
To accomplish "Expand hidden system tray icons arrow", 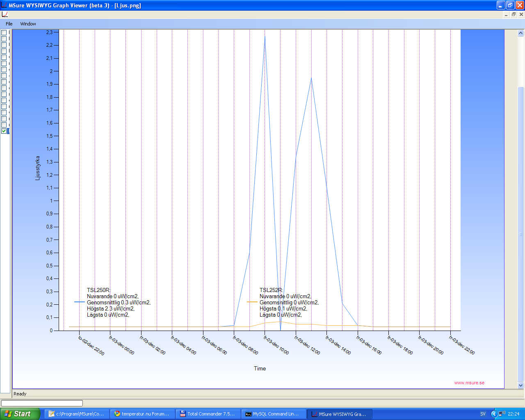I will click(494, 414).
